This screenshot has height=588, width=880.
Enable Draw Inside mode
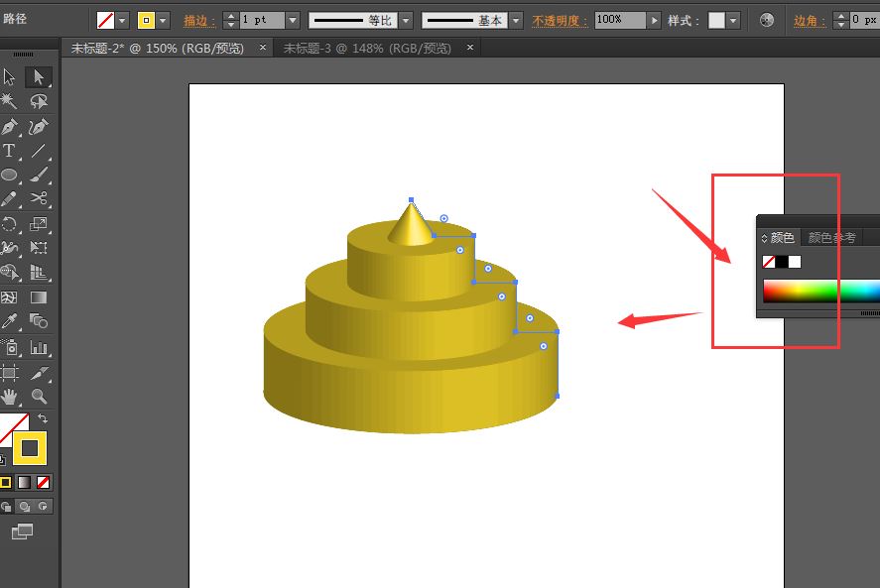(x=43, y=506)
